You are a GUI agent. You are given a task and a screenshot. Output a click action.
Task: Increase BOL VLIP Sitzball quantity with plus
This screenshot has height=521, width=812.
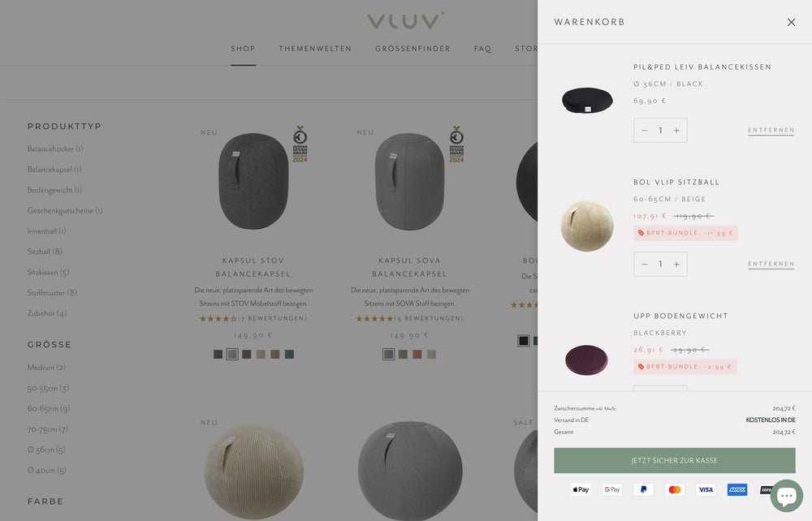(x=676, y=265)
